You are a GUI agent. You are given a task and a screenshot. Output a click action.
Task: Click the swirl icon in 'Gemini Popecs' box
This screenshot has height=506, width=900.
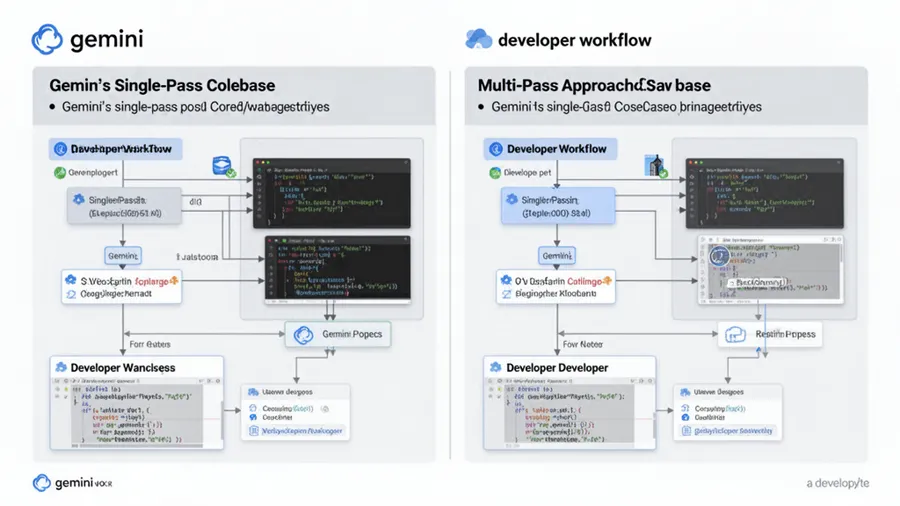[x=303, y=334]
